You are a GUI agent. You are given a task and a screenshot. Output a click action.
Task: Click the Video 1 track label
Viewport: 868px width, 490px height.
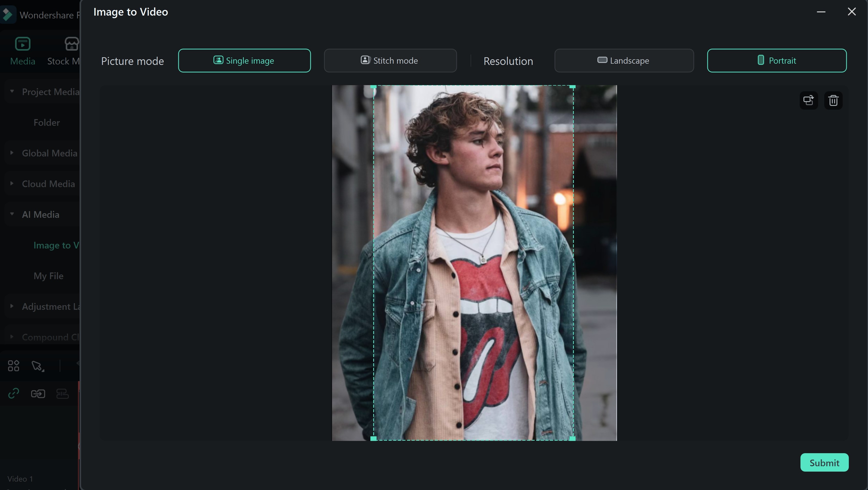(20, 479)
